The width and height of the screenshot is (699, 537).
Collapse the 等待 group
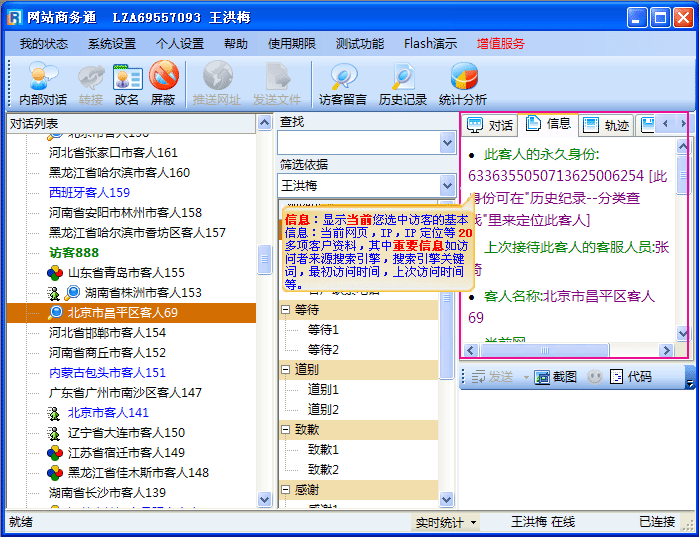[286, 311]
